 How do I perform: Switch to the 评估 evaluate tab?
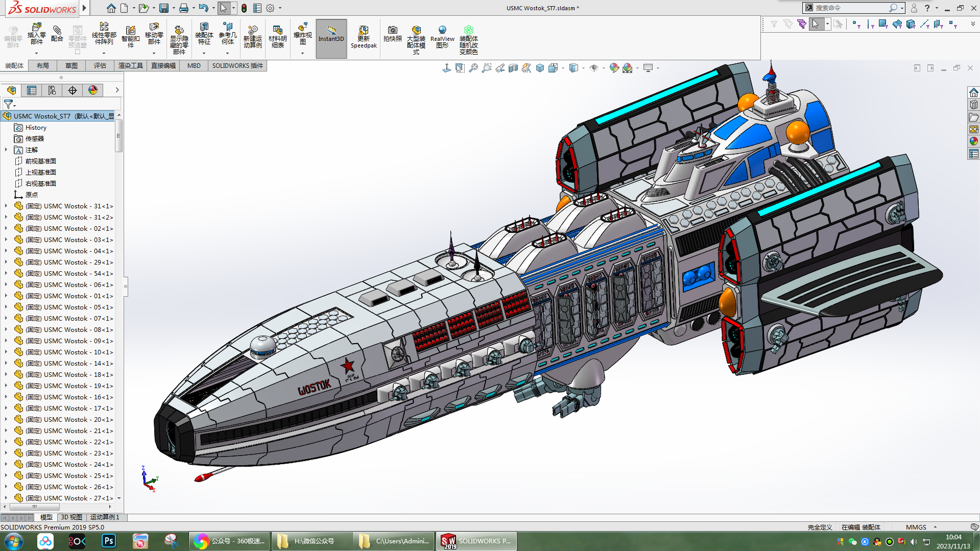click(x=100, y=66)
